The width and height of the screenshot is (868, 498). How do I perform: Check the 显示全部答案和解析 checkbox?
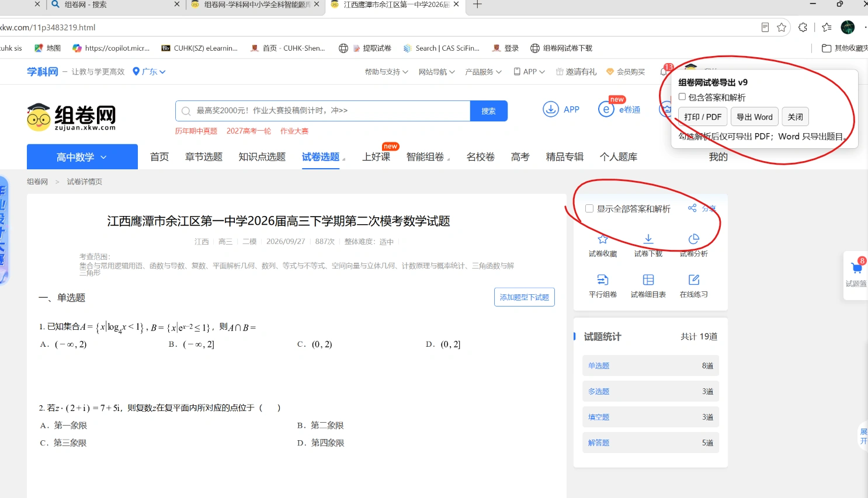pyautogui.click(x=589, y=208)
